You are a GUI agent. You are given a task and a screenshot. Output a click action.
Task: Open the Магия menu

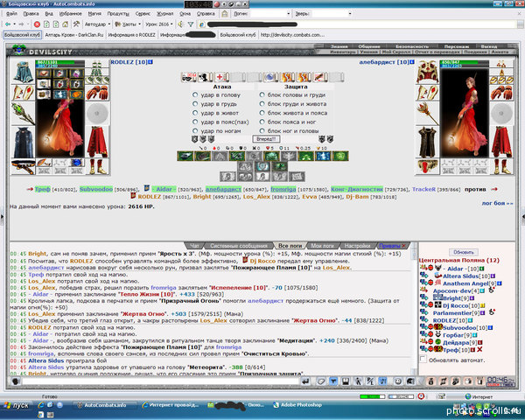(94, 14)
